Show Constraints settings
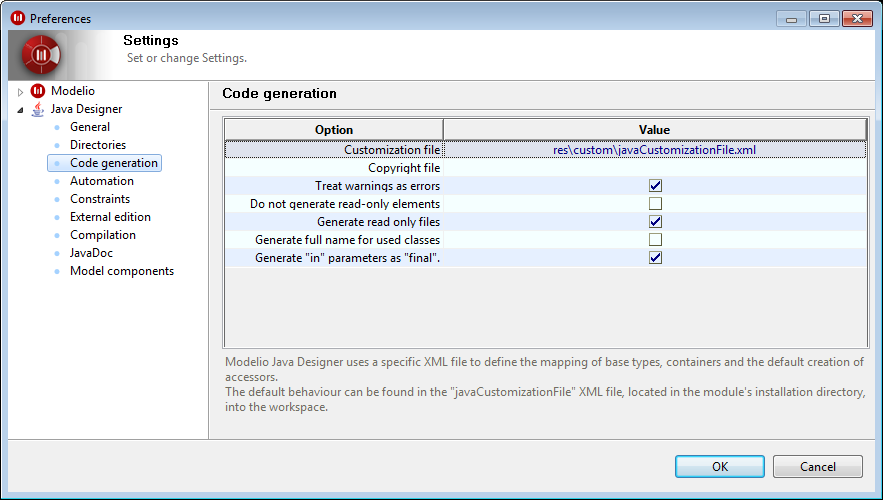The image size is (883, 500). (100, 199)
